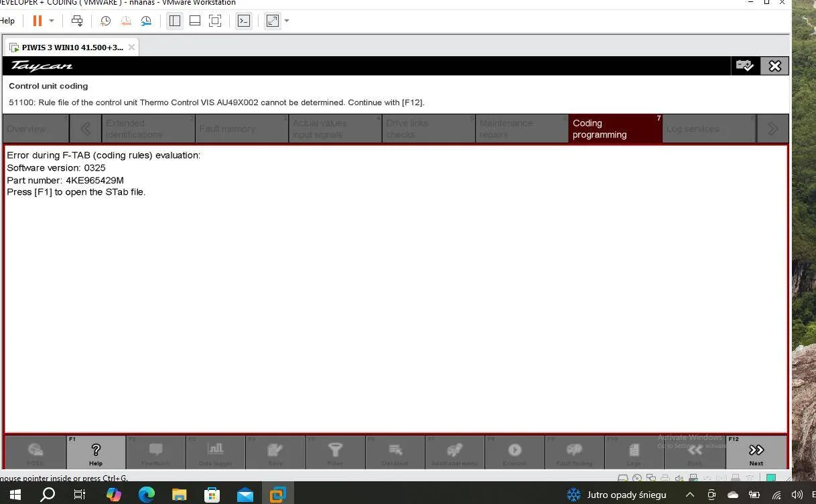
Task: Open Help with the F1 button
Action: point(96,452)
